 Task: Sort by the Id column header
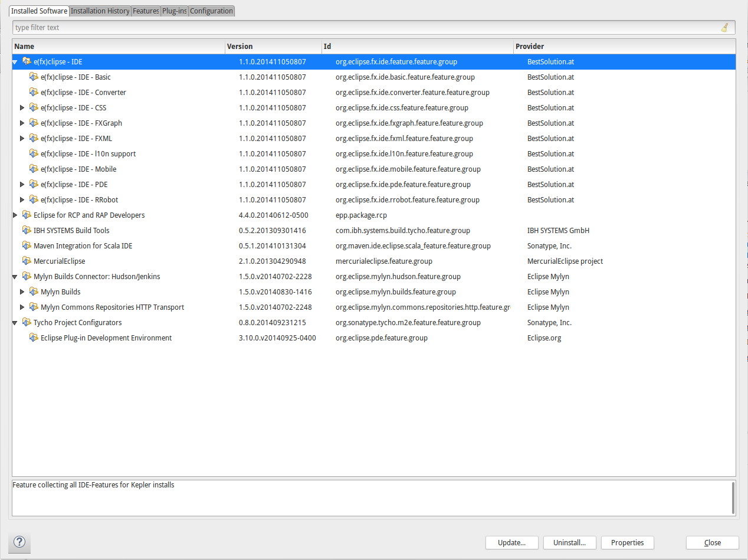pos(418,46)
